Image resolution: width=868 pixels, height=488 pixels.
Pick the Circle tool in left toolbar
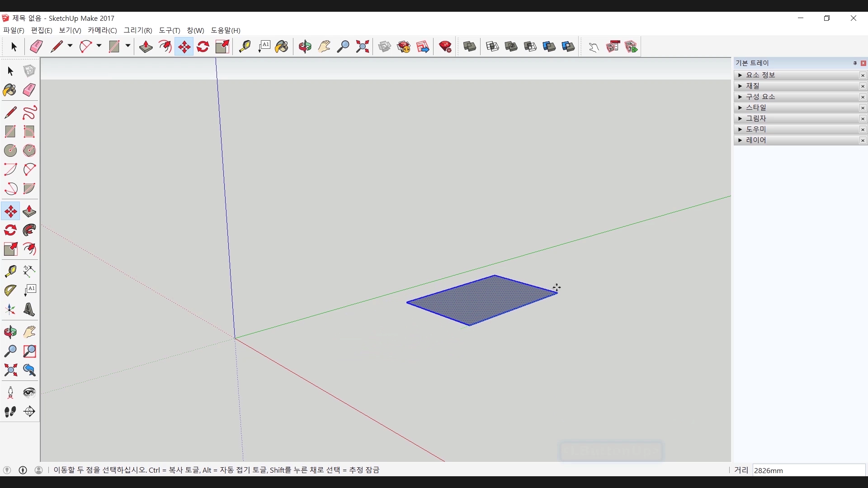(x=10, y=150)
